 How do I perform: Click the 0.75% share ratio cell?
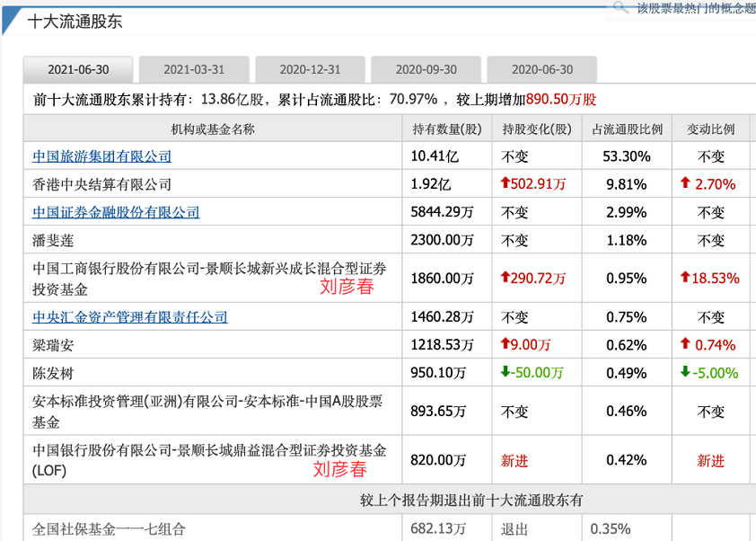point(627,317)
